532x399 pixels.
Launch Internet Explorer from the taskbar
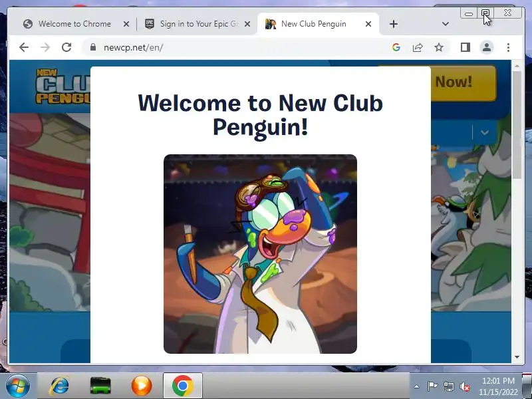pos(59,386)
